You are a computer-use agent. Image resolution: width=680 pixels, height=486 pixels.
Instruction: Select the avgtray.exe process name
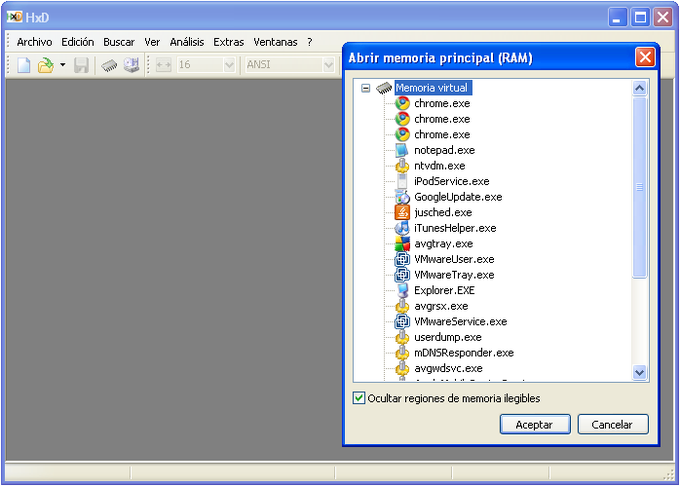[443, 244]
